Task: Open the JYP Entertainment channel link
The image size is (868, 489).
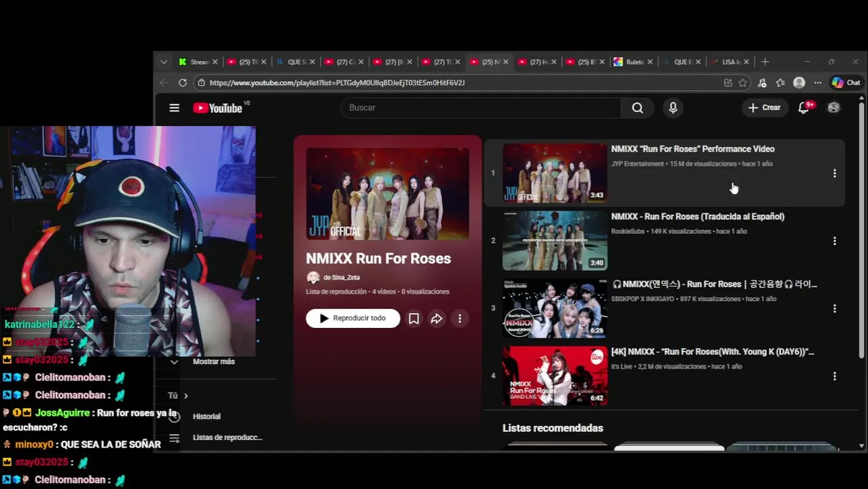Action: pyautogui.click(x=637, y=164)
